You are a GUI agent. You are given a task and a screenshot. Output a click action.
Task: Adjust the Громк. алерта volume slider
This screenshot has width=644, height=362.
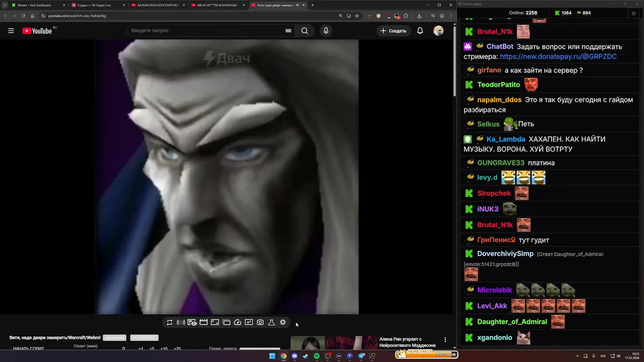[260, 348]
